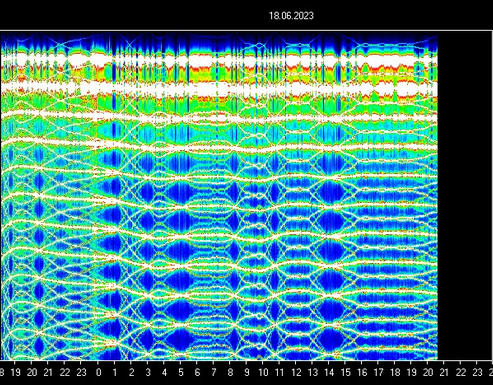Select hour 2 on the time axis
Image resolution: width=493 pixels, height=385 pixels.
pyautogui.click(x=131, y=372)
